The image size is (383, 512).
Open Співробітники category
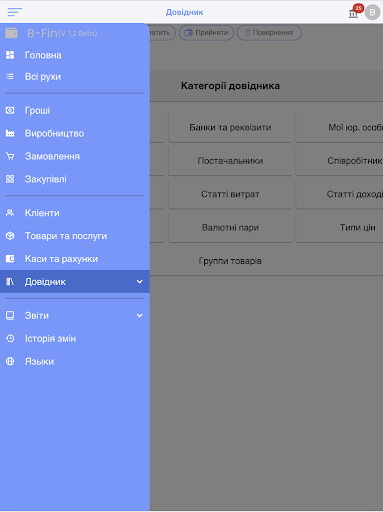coord(339,161)
